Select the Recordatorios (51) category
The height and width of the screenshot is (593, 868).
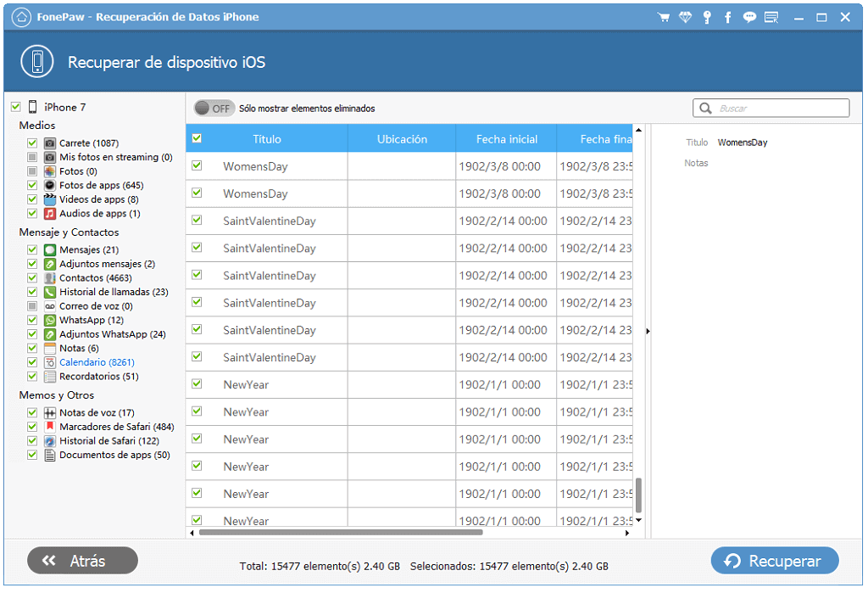(x=99, y=377)
